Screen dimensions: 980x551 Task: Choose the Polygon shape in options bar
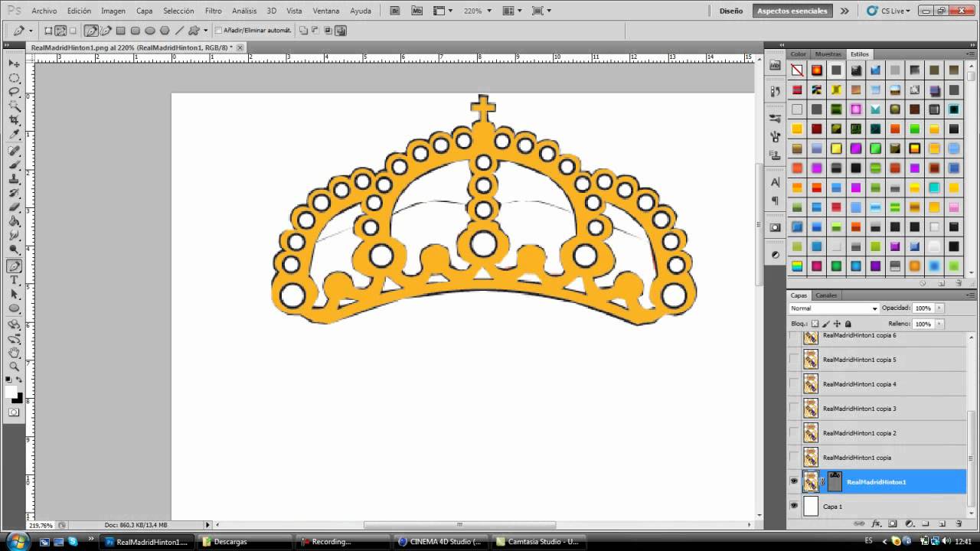(x=165, y=31)
